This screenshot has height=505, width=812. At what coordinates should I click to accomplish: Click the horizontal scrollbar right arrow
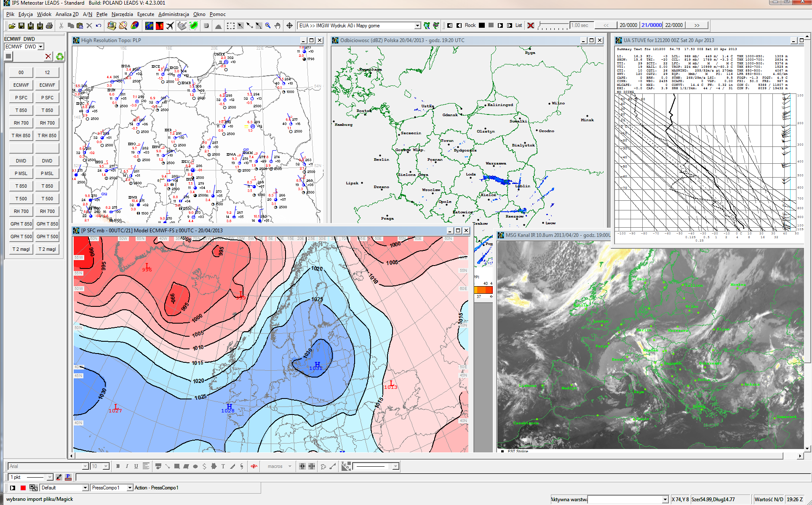(x=800, y=456)
